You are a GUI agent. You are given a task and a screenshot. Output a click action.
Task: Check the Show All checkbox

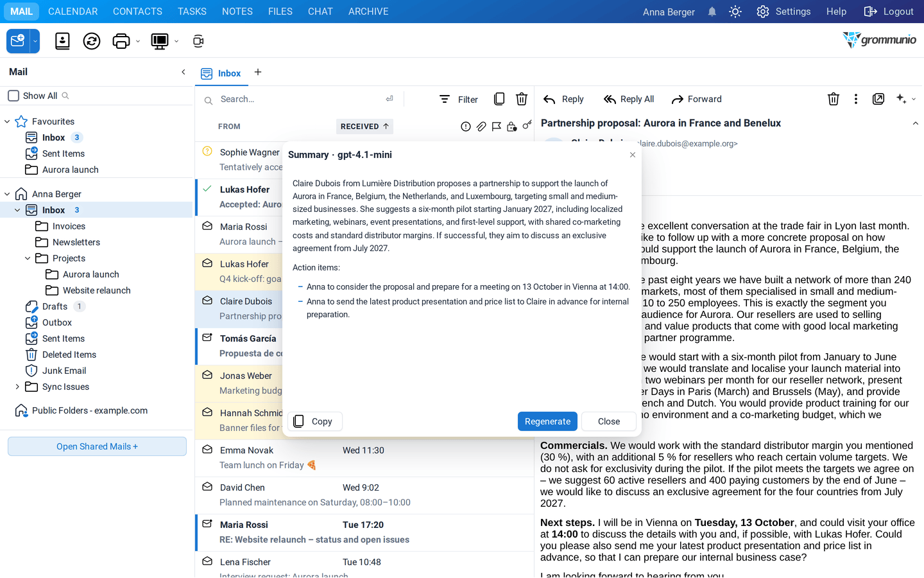[x=13, y=96]
